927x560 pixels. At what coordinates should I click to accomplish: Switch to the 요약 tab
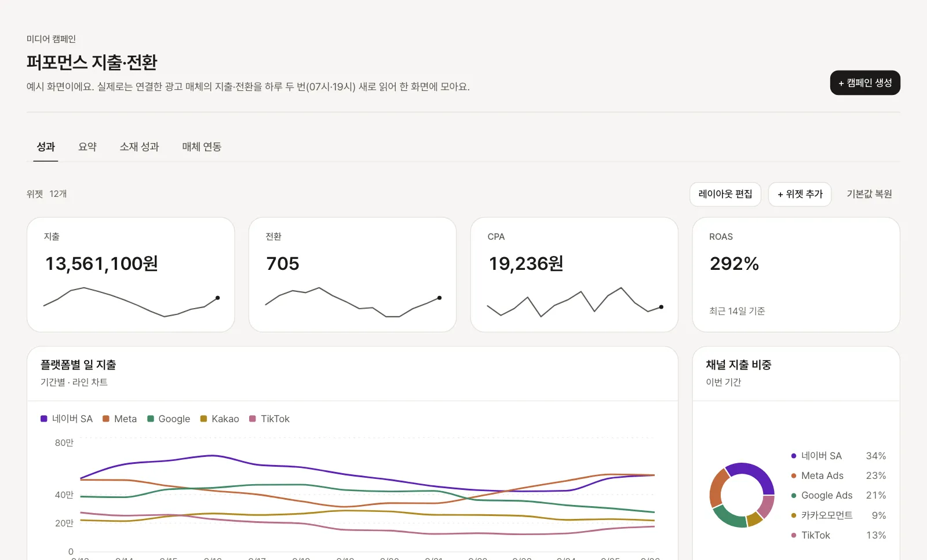87,147
